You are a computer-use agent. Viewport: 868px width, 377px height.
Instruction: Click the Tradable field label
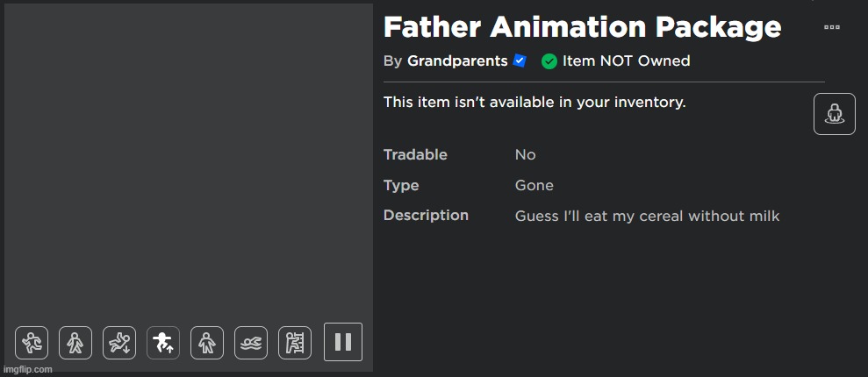click(415, 155)
